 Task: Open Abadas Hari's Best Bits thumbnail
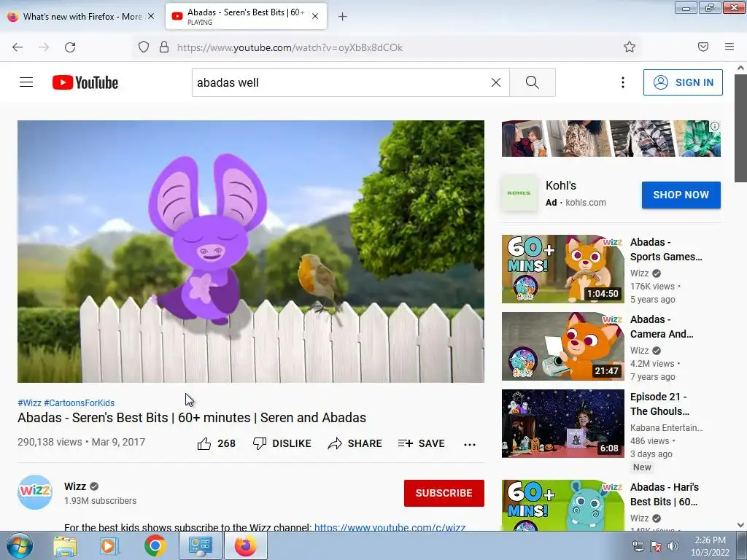pos(562,505)
